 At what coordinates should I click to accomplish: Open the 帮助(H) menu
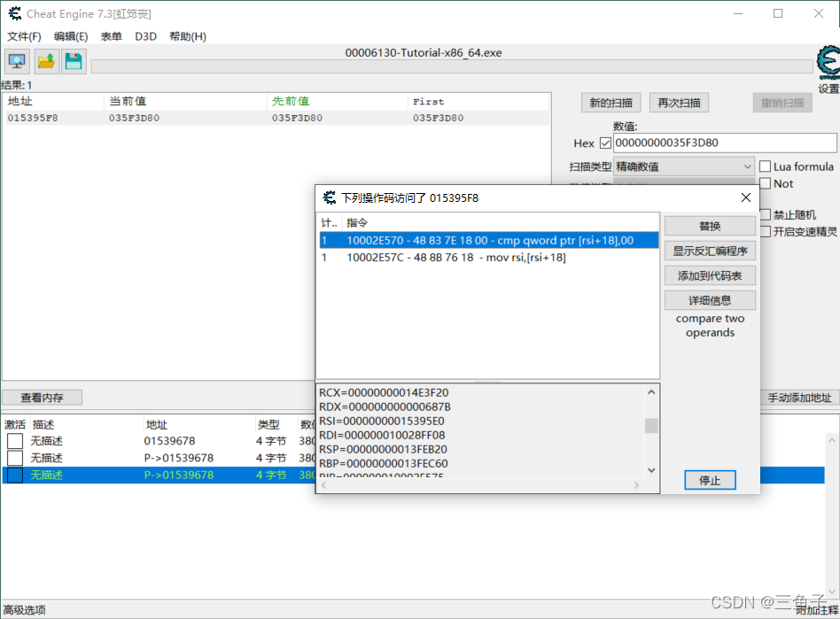[188, 36]
